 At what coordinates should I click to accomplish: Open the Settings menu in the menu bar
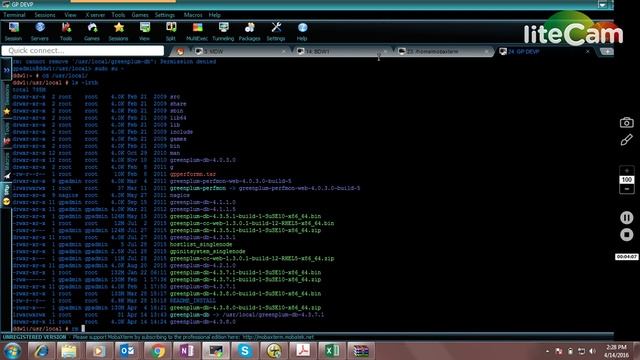165,15
